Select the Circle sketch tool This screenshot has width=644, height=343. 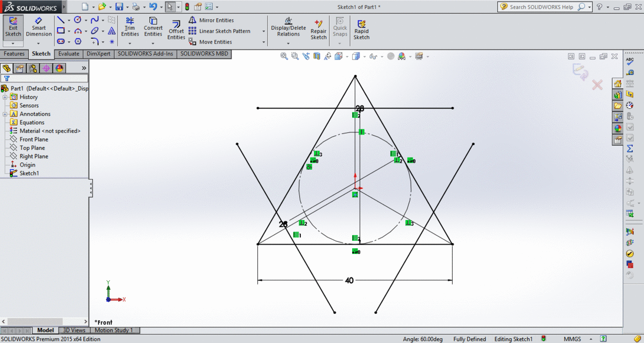click(x=78, y=20)
